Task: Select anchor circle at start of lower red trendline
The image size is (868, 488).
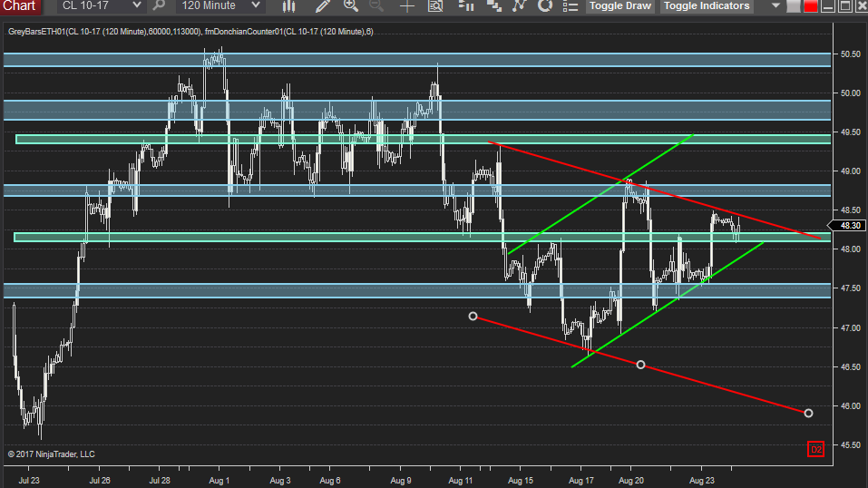Action: click(473, 317)
